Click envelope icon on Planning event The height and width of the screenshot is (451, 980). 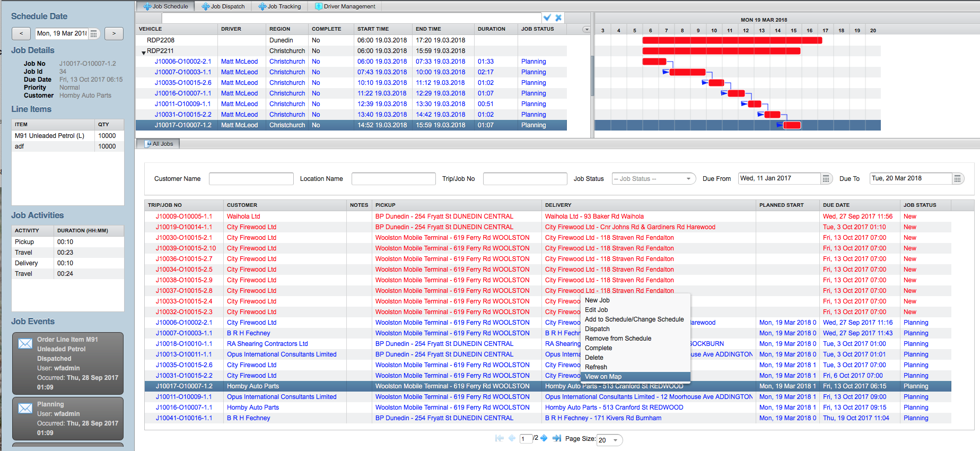25,408
